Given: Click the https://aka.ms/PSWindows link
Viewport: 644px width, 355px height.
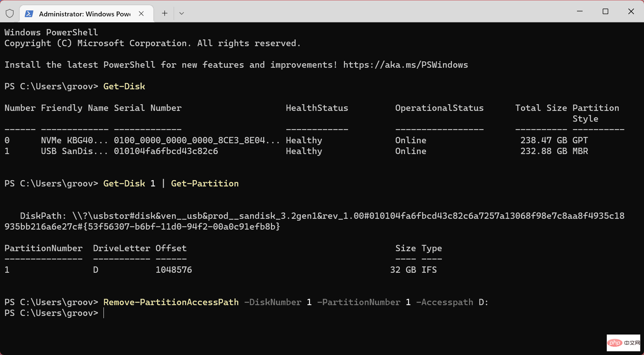Looking at the screenshot, I should click(405, 65).
